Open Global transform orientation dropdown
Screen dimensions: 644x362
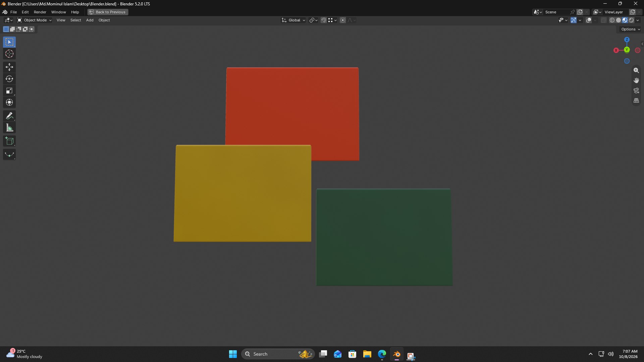click(x=293, y=20)
